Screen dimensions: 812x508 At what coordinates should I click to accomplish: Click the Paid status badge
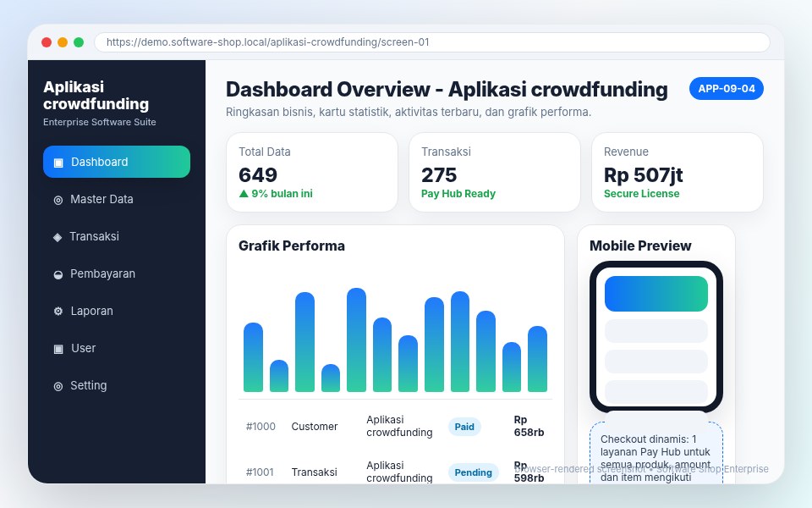point(464,427)
